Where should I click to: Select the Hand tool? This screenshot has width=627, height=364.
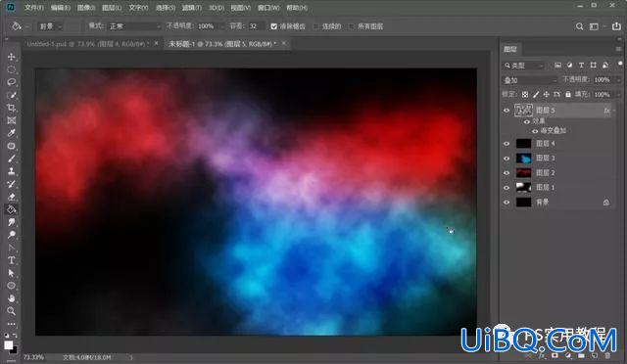[11, 298]
